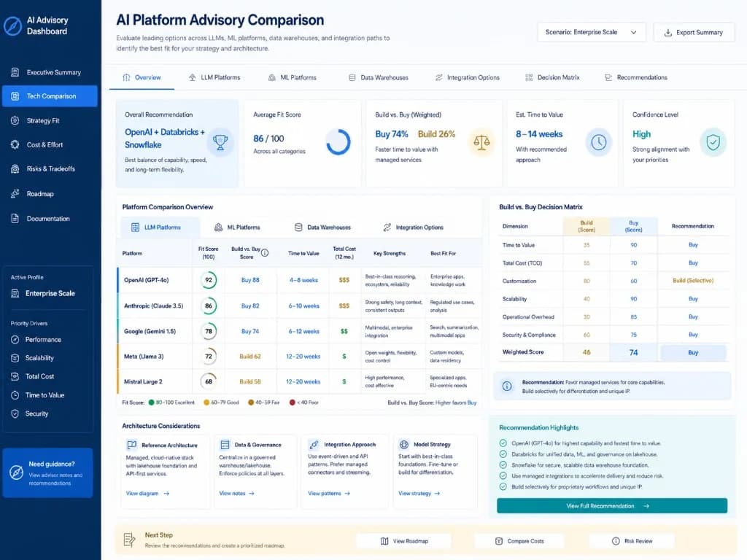
Task: Click the OpenAI (GPT-4o) fit score 92 ring
Action: tap(208, 280)
